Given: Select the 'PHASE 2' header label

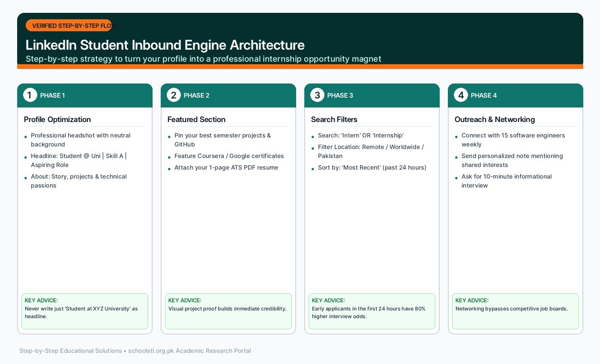Looking at the screenshot, I should (196, 95).
